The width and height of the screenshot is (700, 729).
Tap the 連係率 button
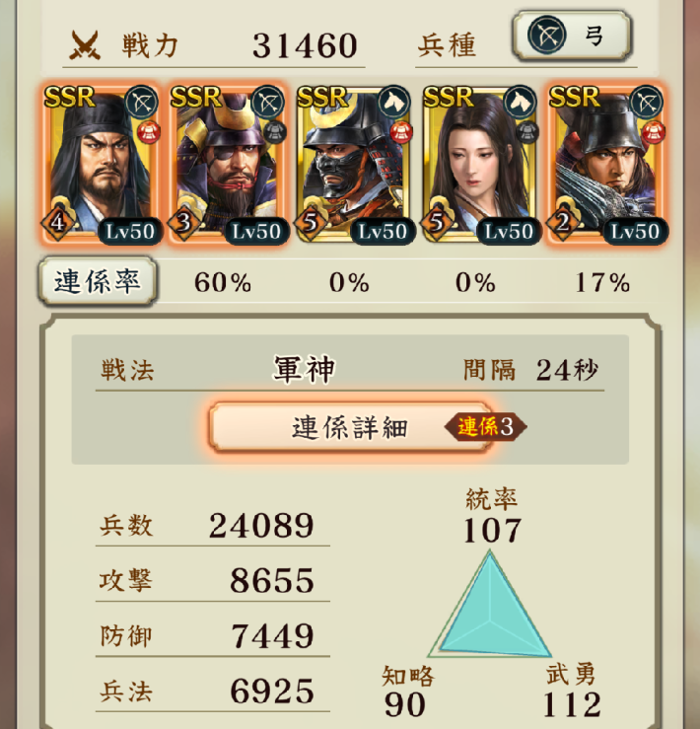click(x=98, y=281)
